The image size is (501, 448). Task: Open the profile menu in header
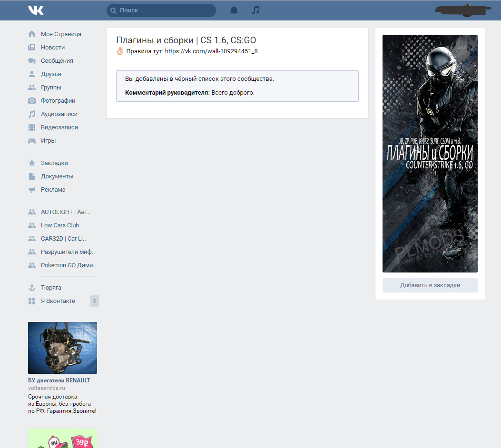(x=463, y=10)
